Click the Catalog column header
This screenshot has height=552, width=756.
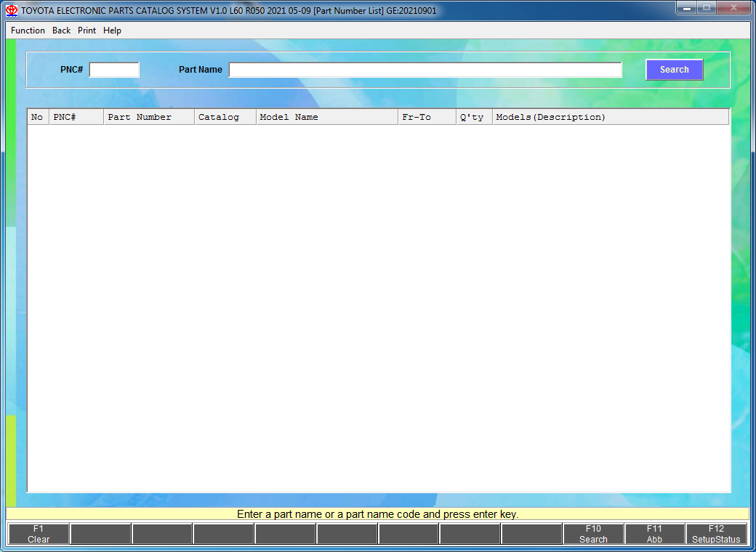225,117
